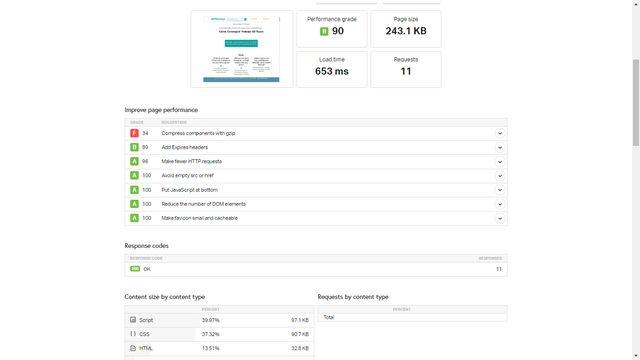Click the HTML 13.51% percent cell
This screenshot has height=360, width=640.
click(x=211, y=348)
